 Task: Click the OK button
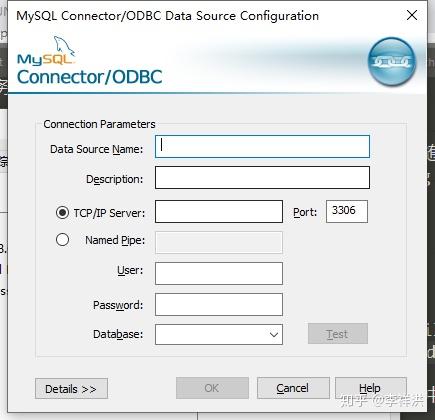point(212,388)
